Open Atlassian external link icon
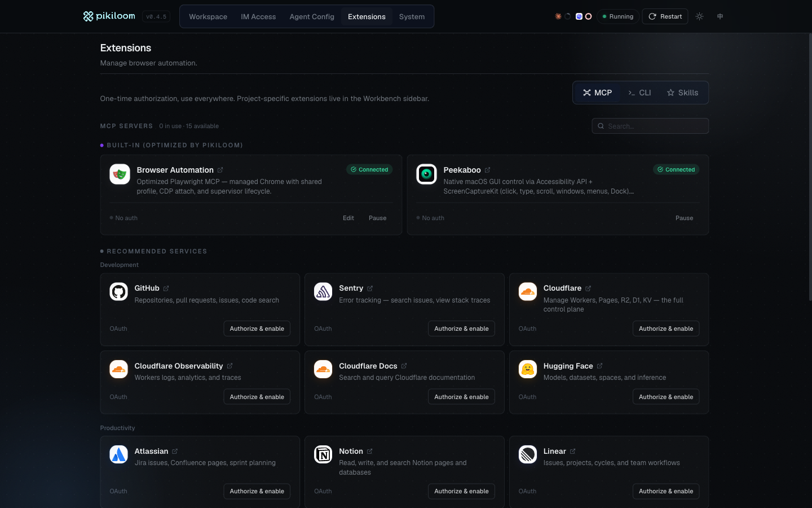Screen dimensions: 812x508 [x=175, y=452]
